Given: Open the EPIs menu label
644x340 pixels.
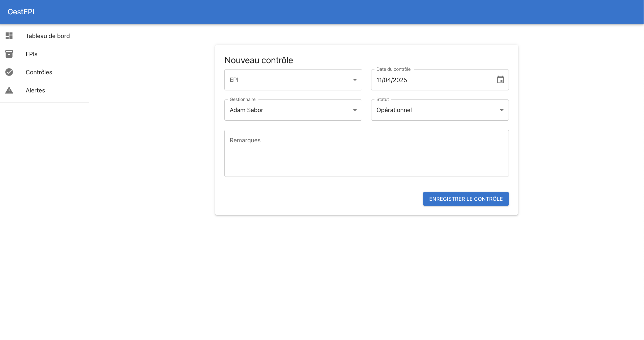Looking at the screenshot, I should point(32,54).
